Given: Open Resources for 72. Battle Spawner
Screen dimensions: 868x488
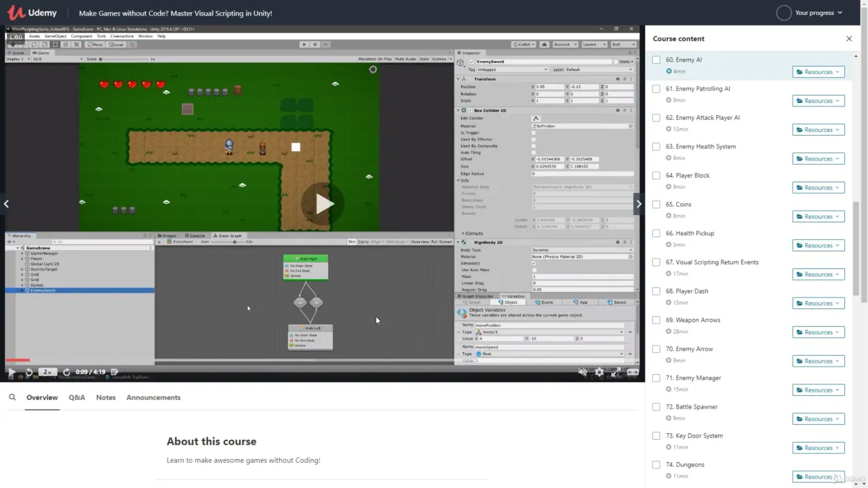Looking at the screenshot, I should pyautogui.click(x=818, y=419).
